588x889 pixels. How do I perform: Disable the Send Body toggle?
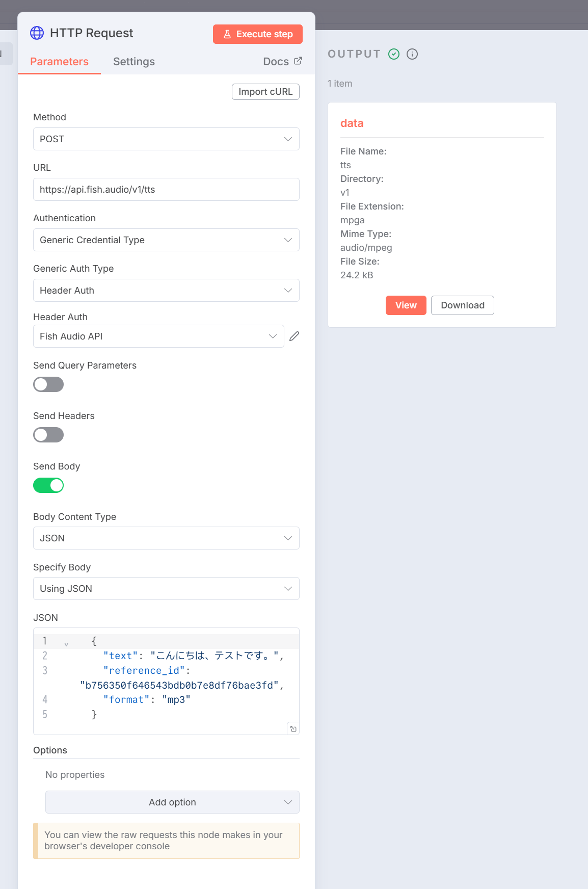click(x=48, y=485)
